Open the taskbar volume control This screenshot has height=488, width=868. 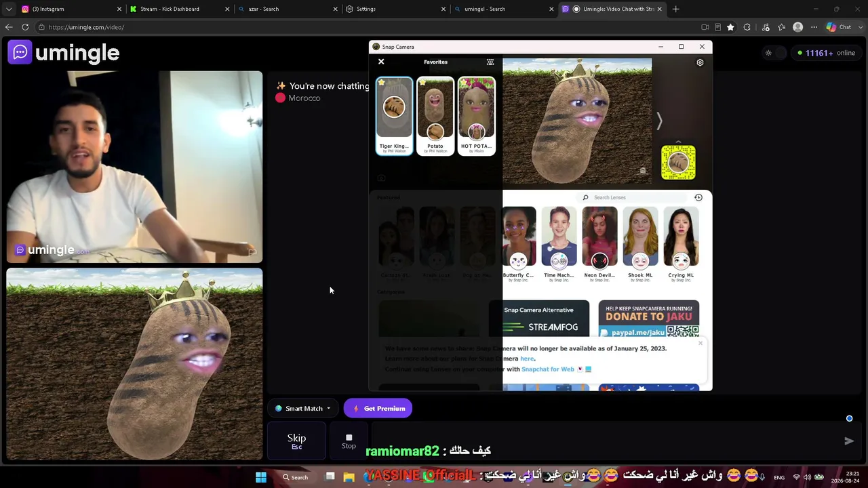[x=808, y=477]
